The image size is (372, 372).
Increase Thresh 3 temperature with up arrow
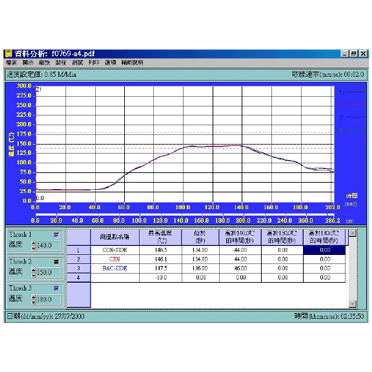tap(33, 297)
